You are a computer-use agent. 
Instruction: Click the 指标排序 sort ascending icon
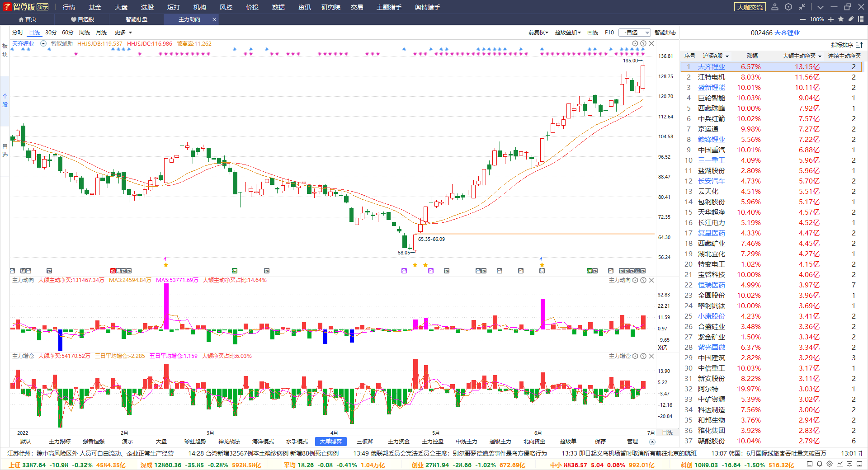click(859, 45)
